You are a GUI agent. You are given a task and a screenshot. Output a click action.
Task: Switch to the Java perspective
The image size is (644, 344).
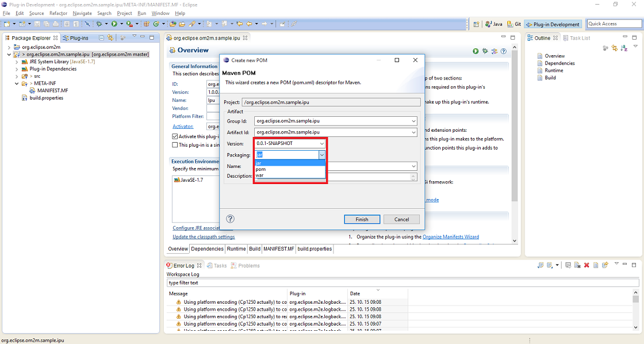493,24
